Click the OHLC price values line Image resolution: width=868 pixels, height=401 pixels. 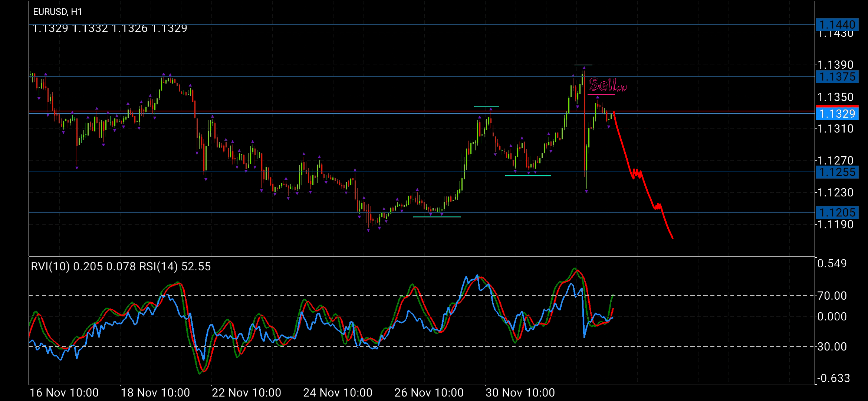pyautogui.click(x=110, y=28)
